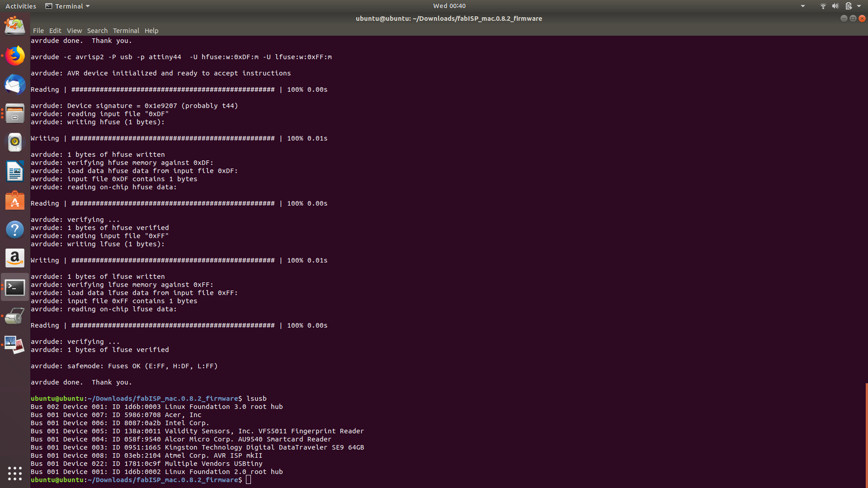
Task: Click the 'Atmel Corp. AVR ISP mkII' line
Action: coord(146,455)
